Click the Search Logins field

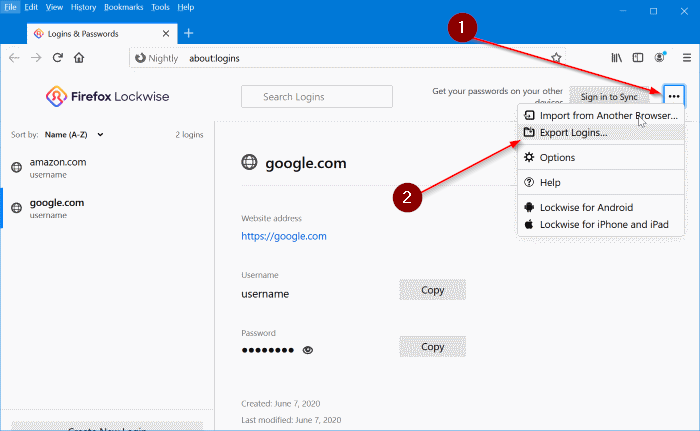(317, 96)
